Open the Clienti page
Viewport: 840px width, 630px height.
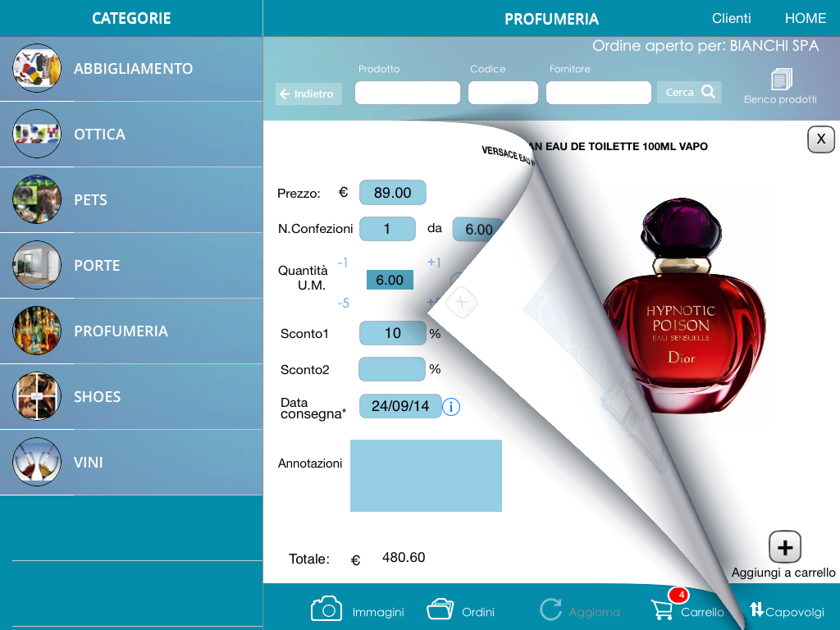731,18
